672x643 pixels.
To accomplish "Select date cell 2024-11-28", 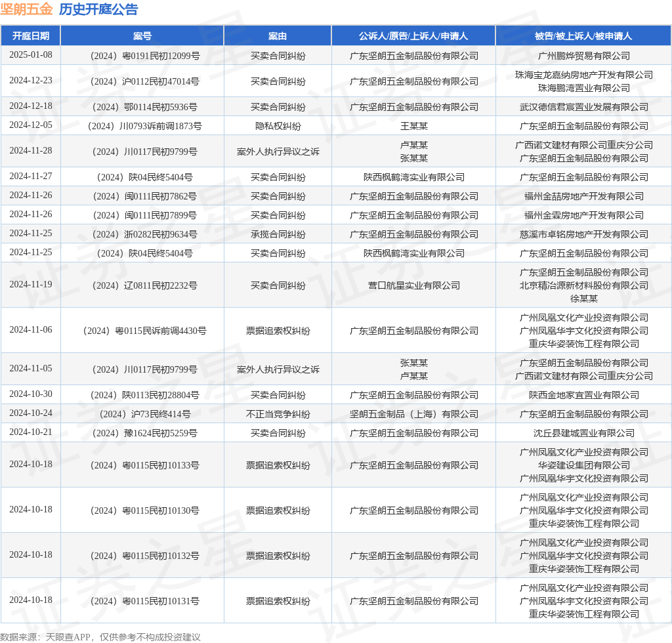I will pyautogui.click(x=30, y=151).
